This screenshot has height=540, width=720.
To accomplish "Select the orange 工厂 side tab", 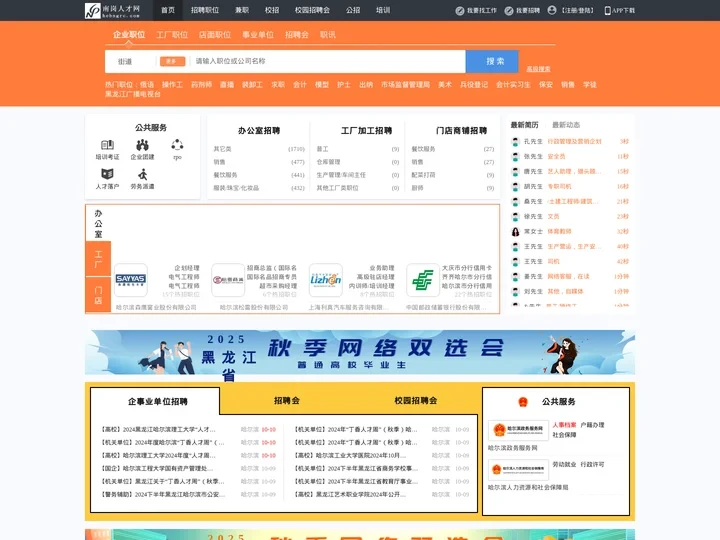I will pos(98,259).
